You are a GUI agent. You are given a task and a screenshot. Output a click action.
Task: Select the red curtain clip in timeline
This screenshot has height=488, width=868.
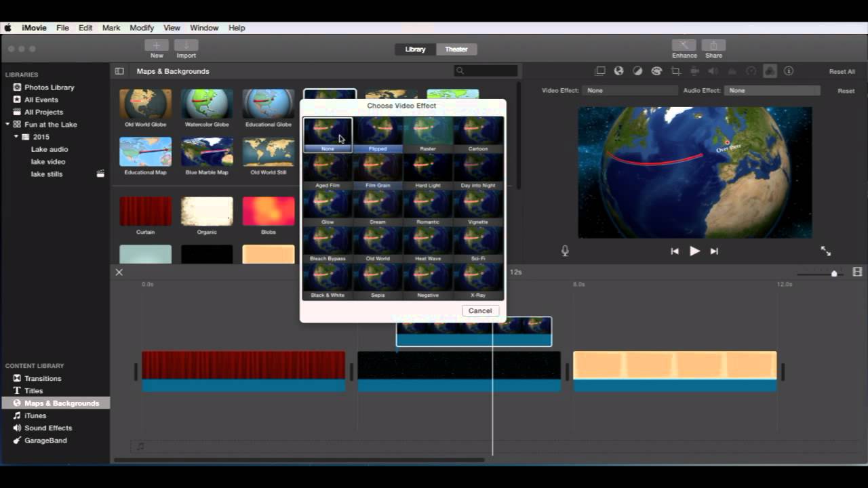pos(243,371)
